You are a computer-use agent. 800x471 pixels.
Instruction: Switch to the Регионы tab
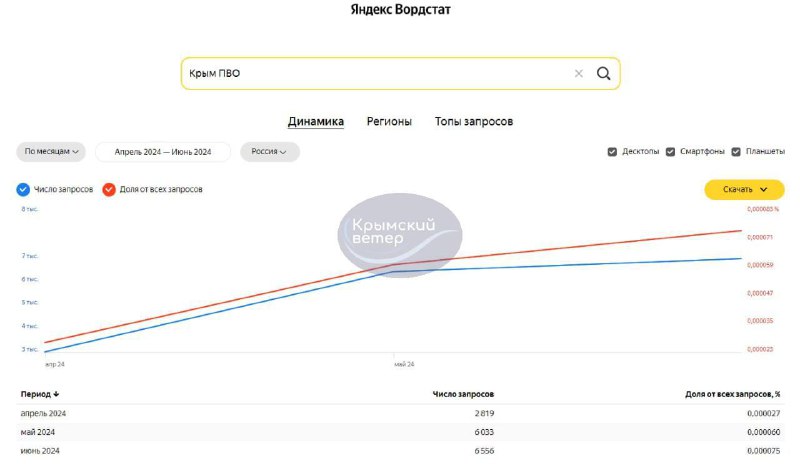click(389, 121)
